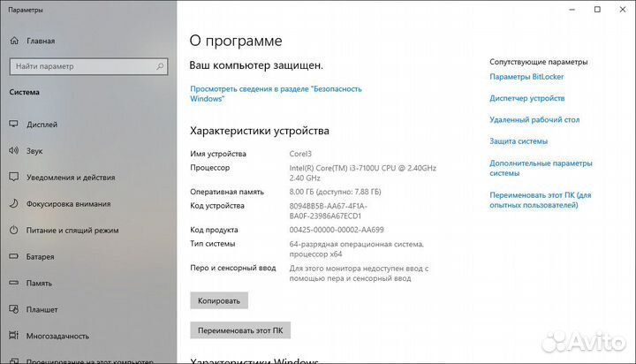Click the Дисплей monitor icon

tap(14, 125)
